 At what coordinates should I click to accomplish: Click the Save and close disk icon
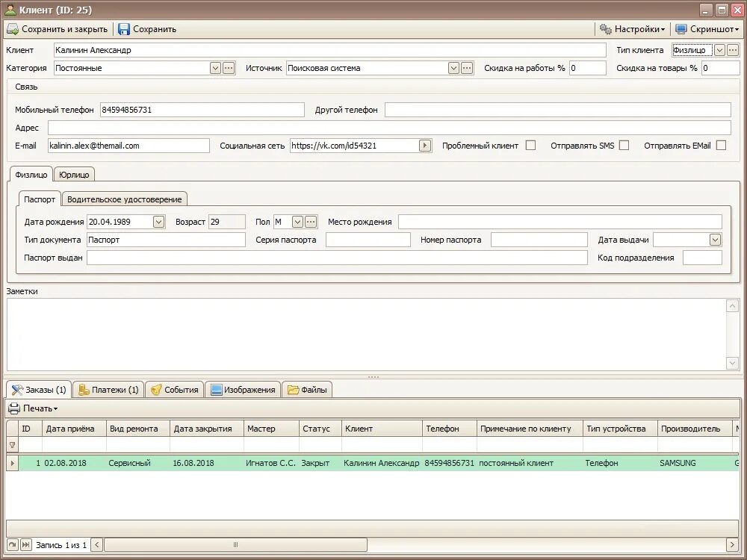[x=13, y=29]
